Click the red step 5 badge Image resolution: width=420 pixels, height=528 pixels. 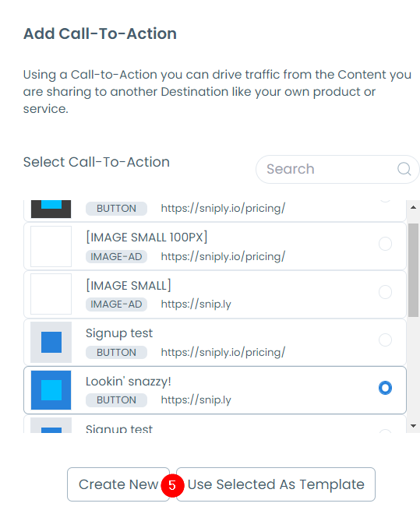pyautogui.click(x=172, y=485)
